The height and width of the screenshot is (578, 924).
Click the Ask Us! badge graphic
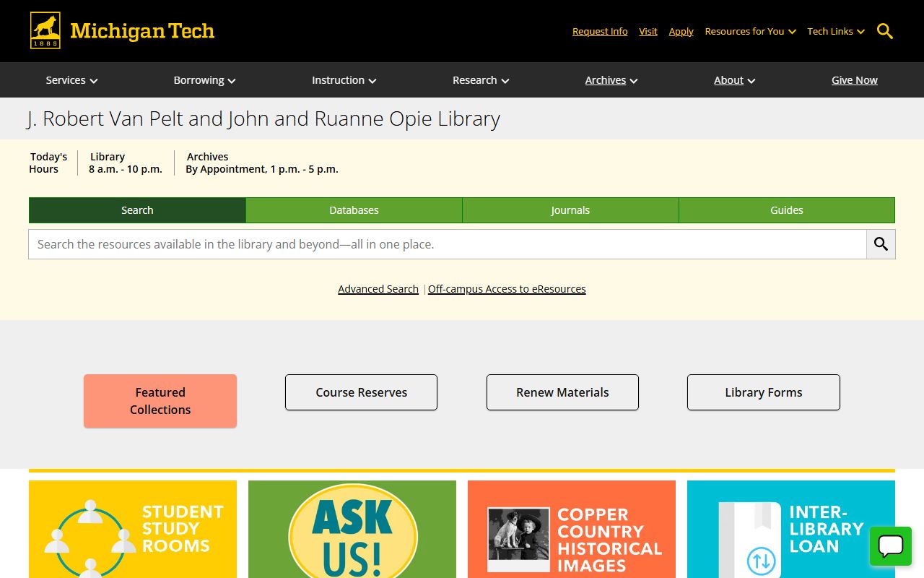tap(352, 532)
